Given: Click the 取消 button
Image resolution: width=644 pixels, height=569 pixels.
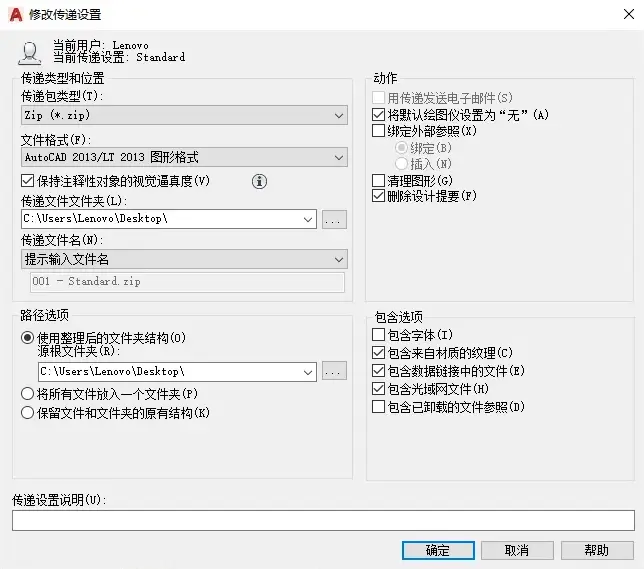Looking at the screenshot, I should click(x=517, y=550).
